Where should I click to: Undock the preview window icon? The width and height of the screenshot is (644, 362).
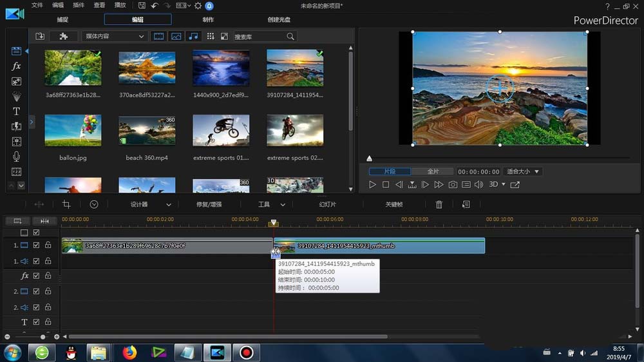515,185
